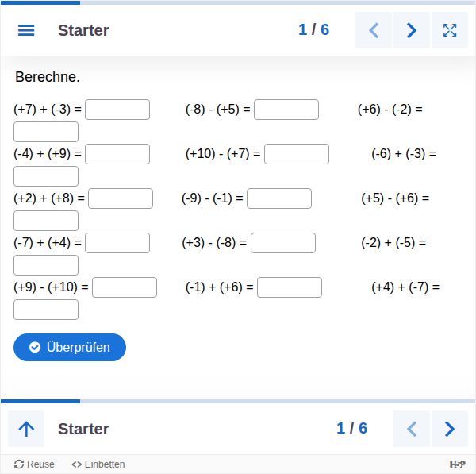Click next slide arrow in bottom bar
Image resolution: width=476 pixels, height=474 pixels.
(450, 429)
